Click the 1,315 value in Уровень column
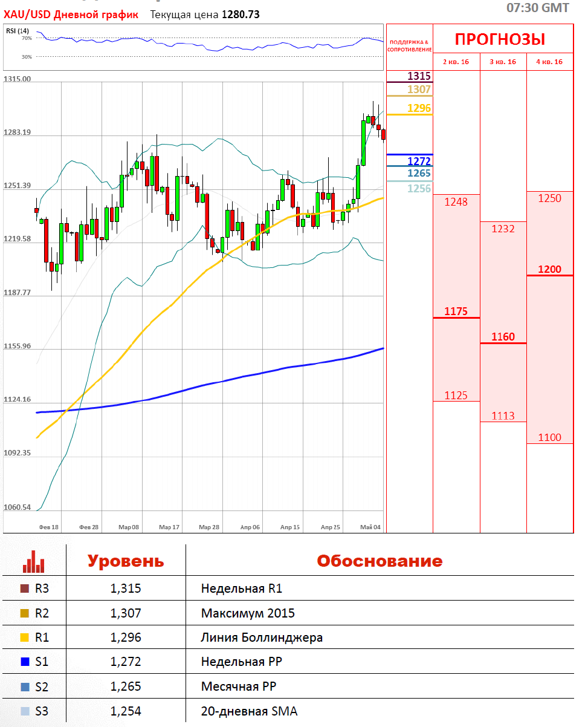 point(126,588)
